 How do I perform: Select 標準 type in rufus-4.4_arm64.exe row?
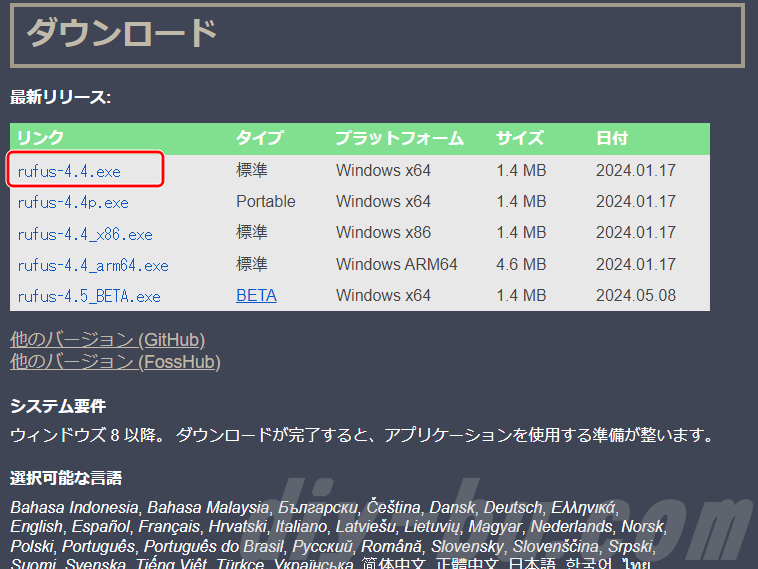tap(252, 264)
